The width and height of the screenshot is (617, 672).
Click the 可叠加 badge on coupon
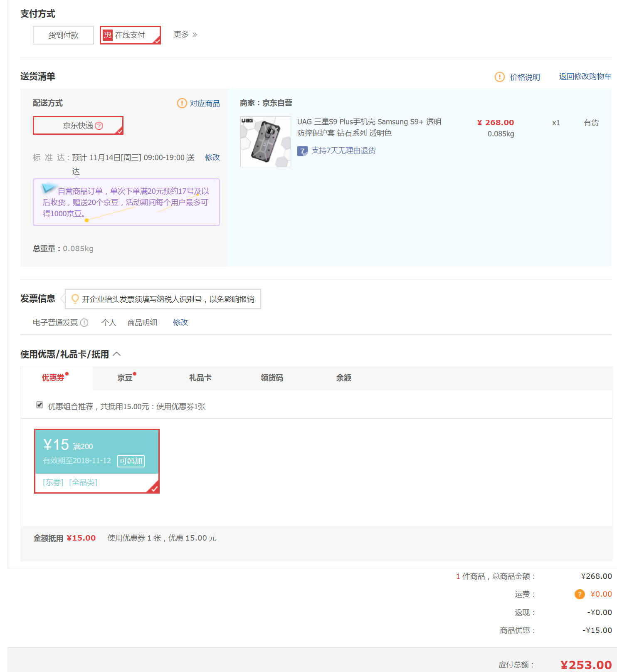click(x=131, y=461)
